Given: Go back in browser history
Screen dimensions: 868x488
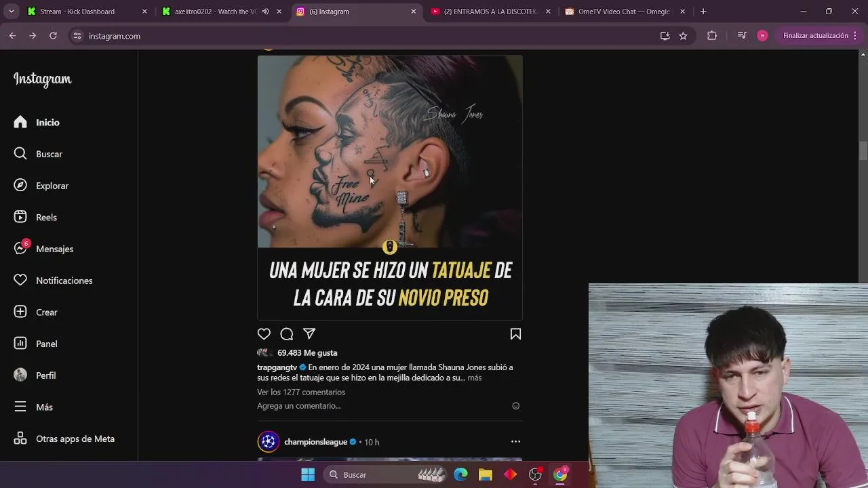Looking at the screenshot, I should click(x=12, y=36).
